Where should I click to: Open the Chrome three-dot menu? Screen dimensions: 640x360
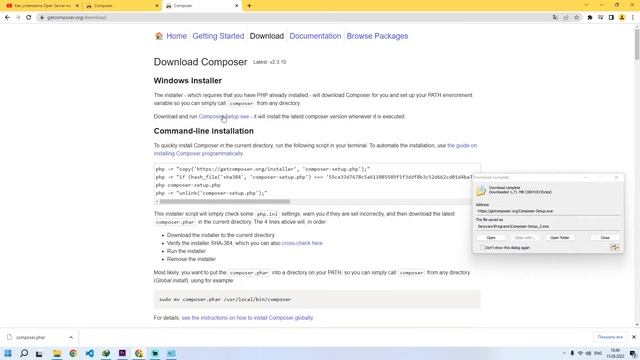(633, 18)
